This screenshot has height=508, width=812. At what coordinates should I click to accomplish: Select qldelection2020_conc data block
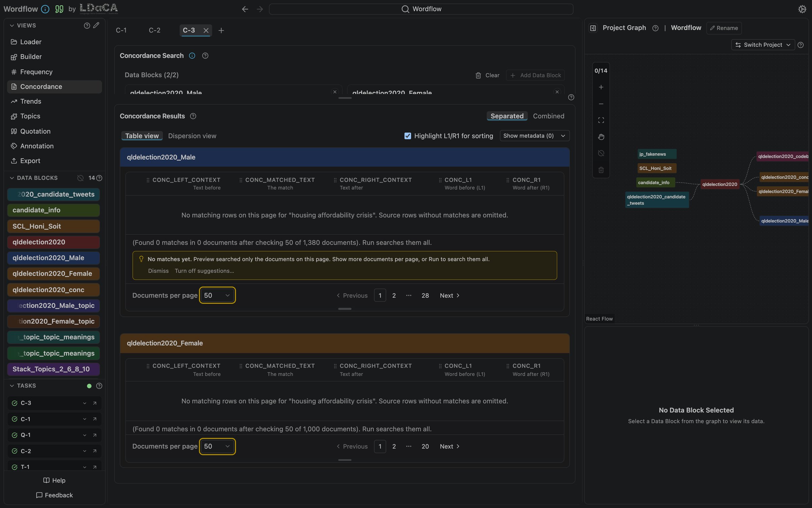pyautogui.click(x=53, y=290)
